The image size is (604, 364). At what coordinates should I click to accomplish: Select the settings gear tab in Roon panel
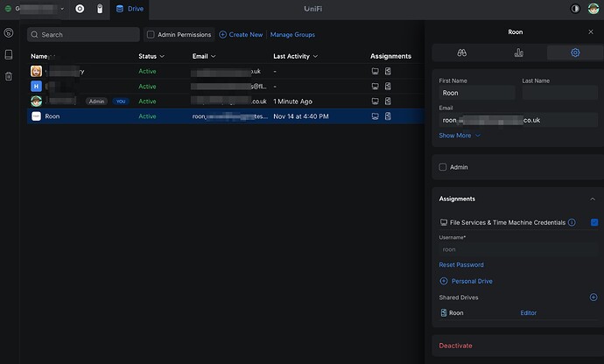pos(575,52)
